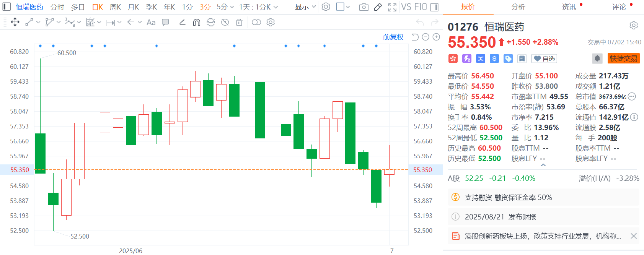Click the 快捷交易 quick trade button

point(624,58)
